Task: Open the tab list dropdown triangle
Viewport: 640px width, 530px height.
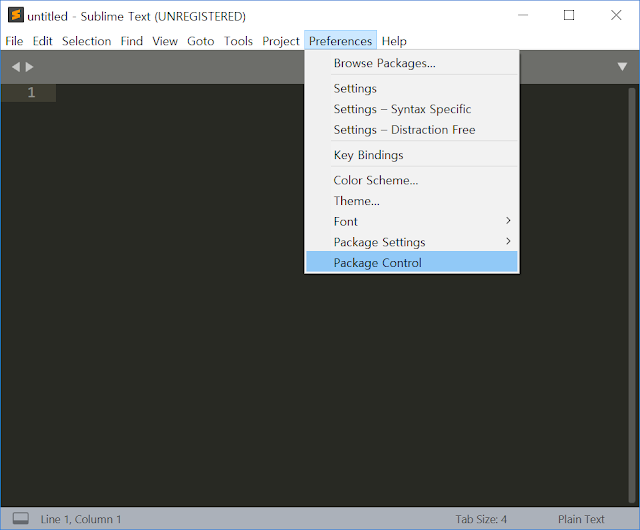Action: 622,67
